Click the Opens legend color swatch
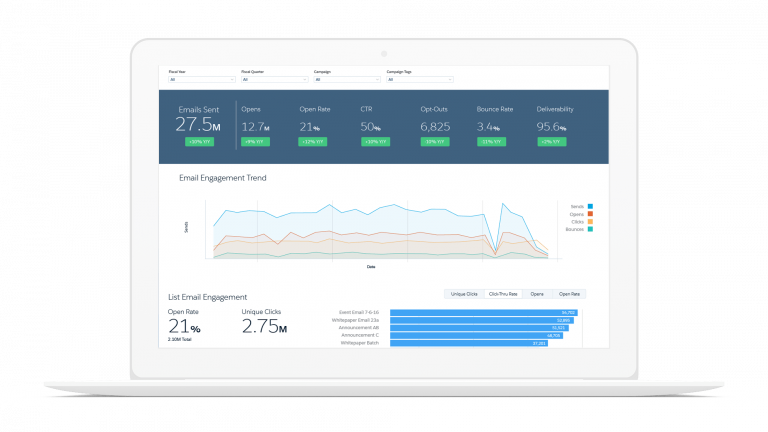The image size is (768, 432). [x=591, y=213]
